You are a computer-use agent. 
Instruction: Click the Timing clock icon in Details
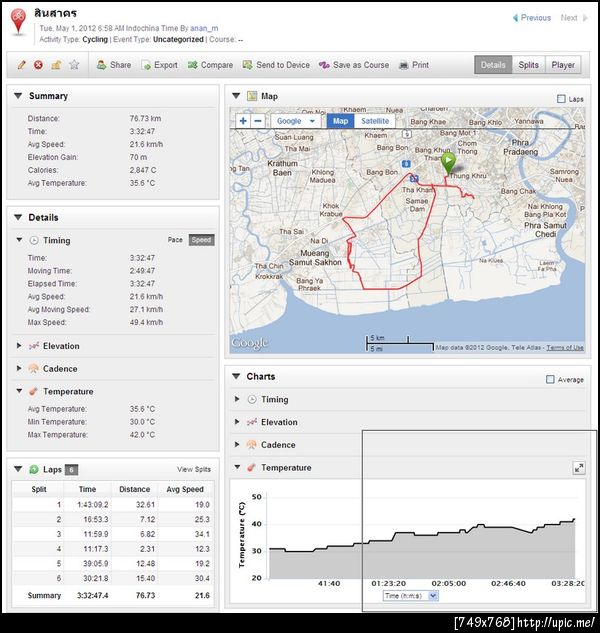point(34,240)
